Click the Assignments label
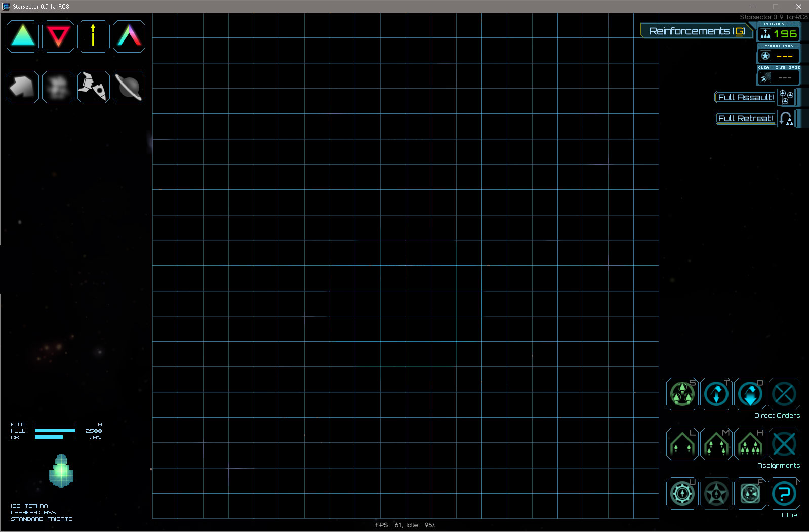The height and width of the screenshot is (532, 809). [779, 465]
